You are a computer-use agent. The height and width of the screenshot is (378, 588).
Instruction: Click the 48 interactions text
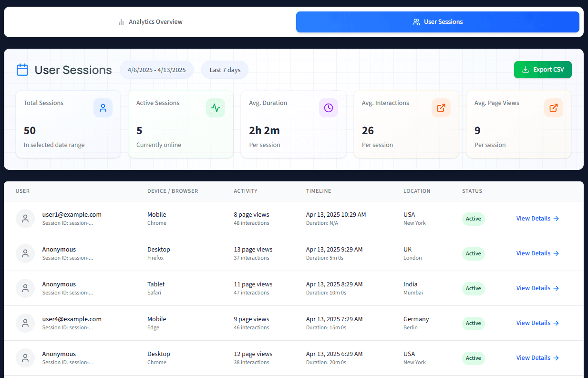pyautogui.click(x=251, y=223)
